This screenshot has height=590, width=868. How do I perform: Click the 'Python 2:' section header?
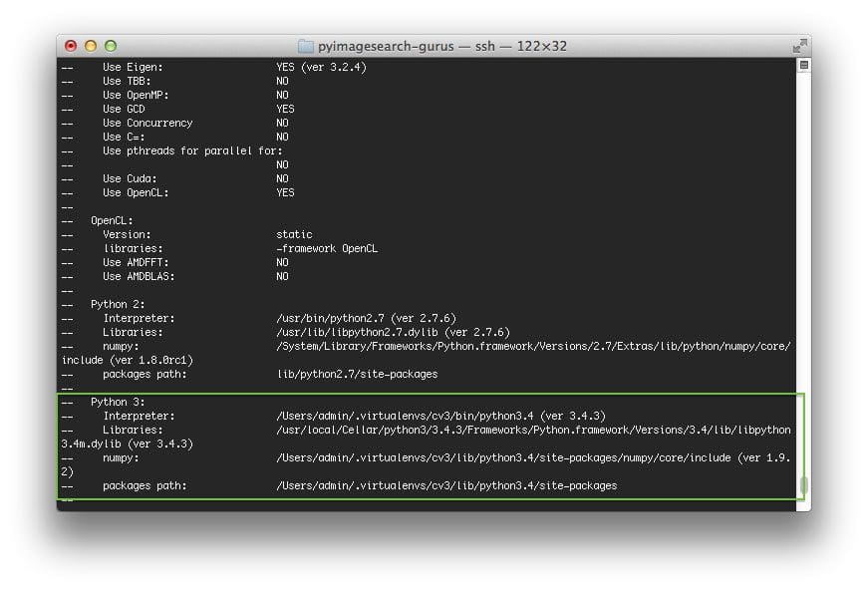[118, 304]
